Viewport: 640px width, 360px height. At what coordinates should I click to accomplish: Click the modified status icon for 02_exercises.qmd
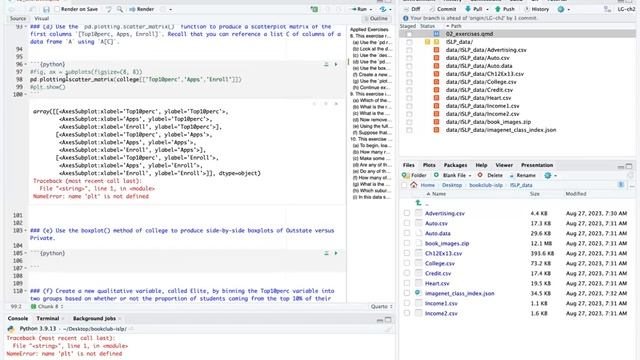(436, 34)
